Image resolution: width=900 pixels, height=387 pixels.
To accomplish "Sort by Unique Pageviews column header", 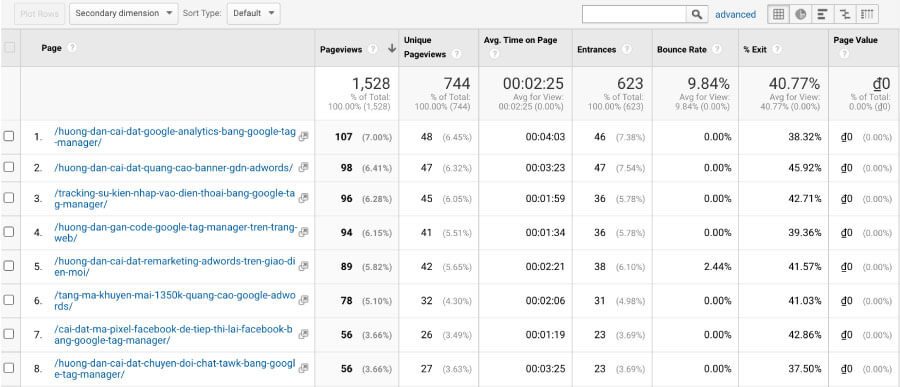I will [425, 47].
